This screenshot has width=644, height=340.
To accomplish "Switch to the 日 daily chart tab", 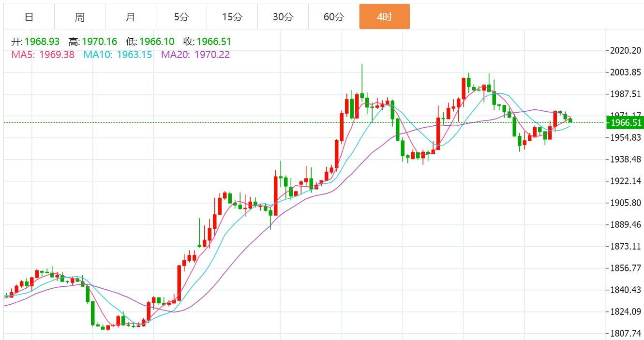I will pyautogui.click(x=29, y=17).
